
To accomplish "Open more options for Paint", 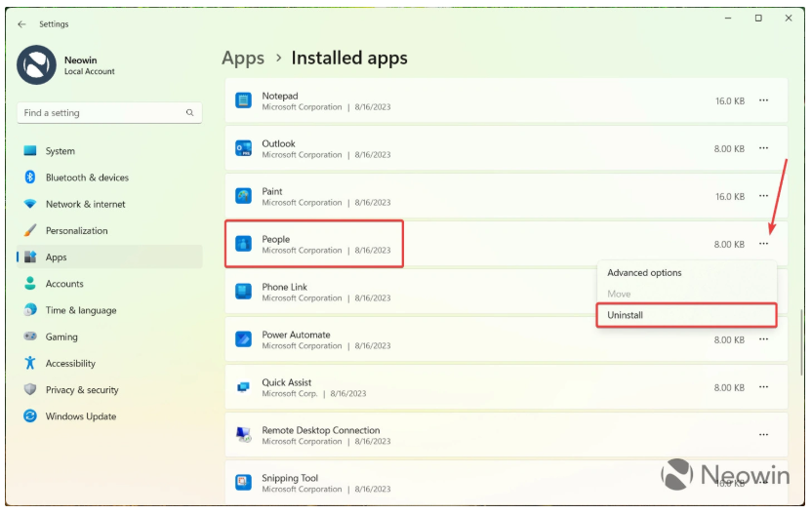I will (764, 196).
